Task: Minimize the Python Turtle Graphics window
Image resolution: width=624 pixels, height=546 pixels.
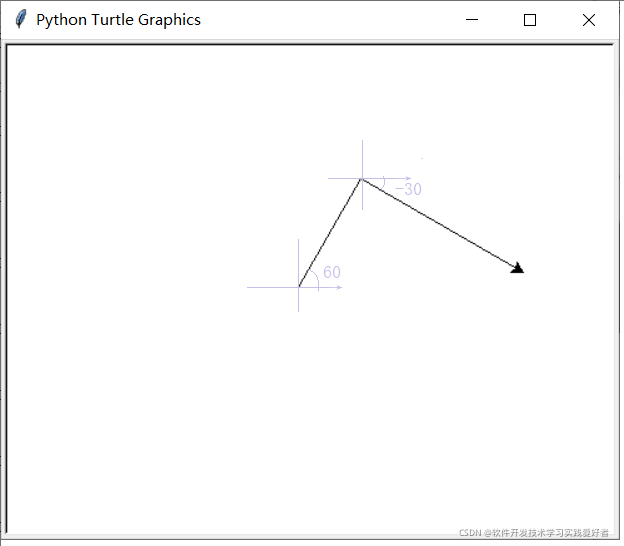Action: [472, 20]
